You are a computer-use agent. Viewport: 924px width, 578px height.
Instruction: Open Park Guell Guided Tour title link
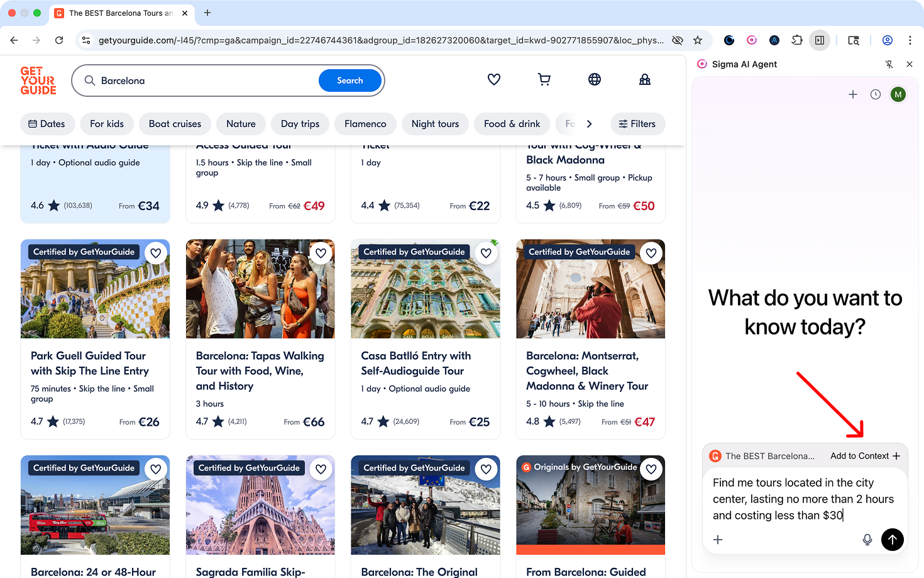coord(90,364)
